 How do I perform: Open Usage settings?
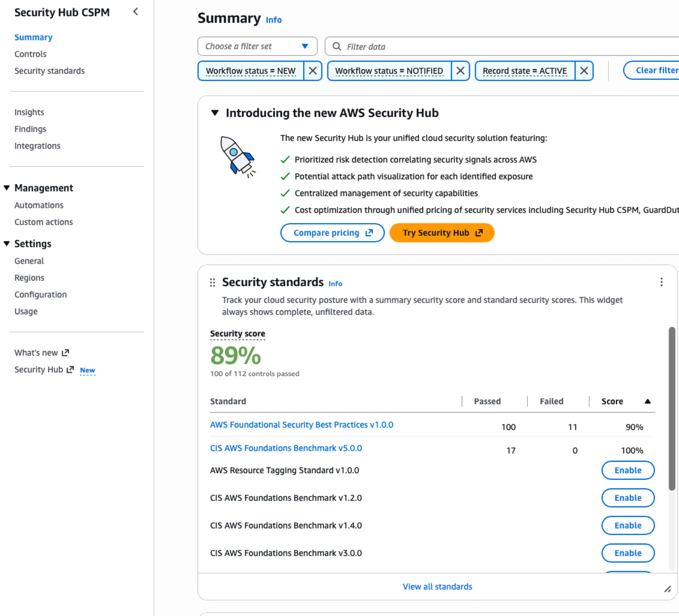pyautogui.click(x=26, y=311)
